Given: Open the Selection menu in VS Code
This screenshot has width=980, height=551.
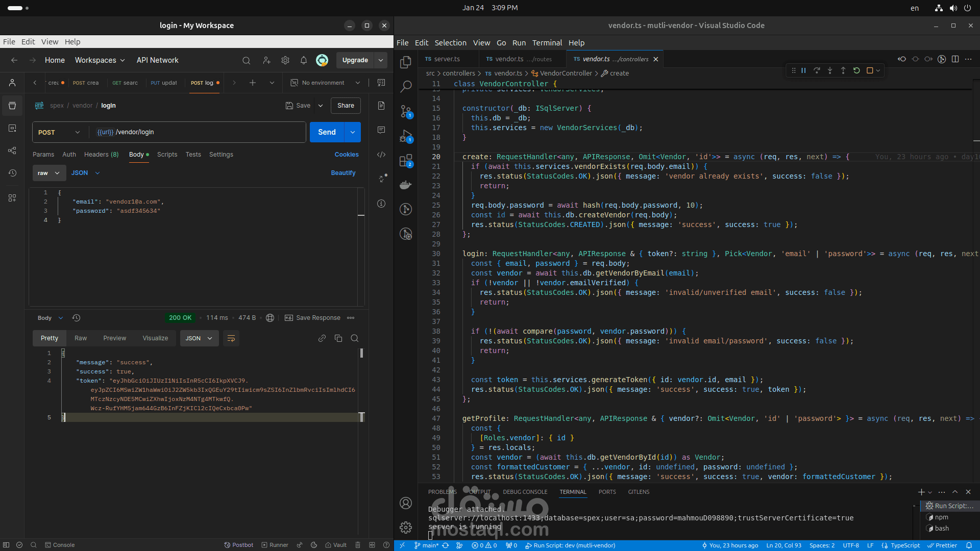Looking at the screenshot, I should (x=450, y=43).
